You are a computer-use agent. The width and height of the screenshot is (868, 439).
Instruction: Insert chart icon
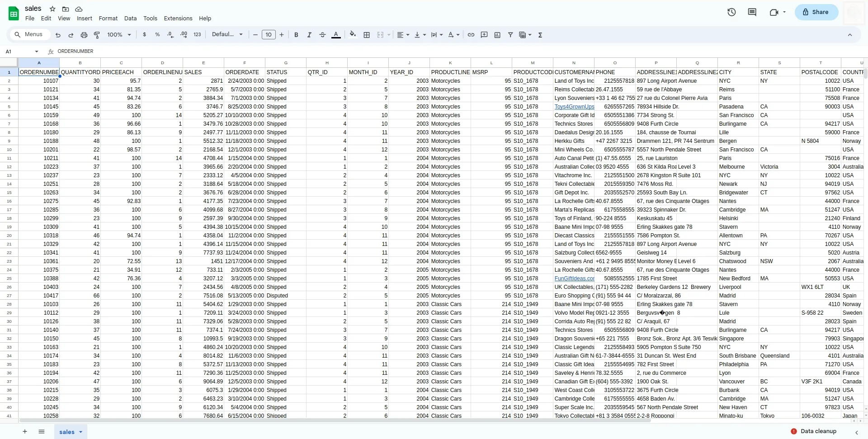click(497, 35)
